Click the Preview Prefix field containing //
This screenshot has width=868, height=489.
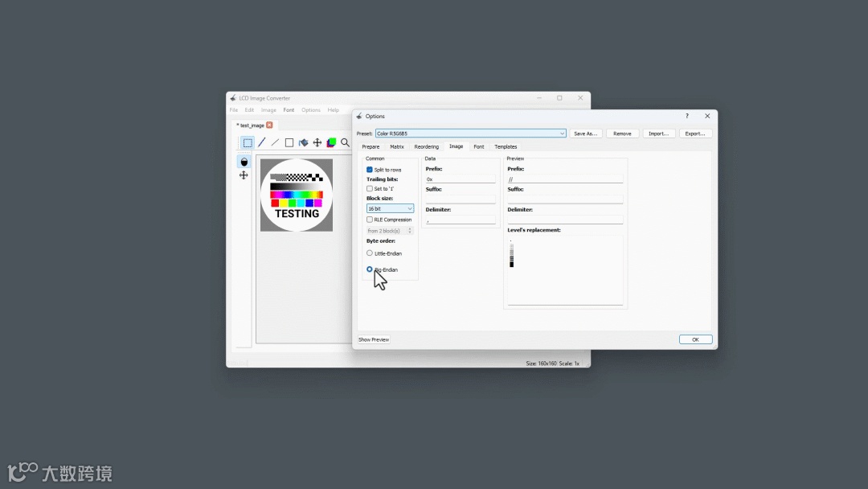pyautogui.click(x=565, y=179)
